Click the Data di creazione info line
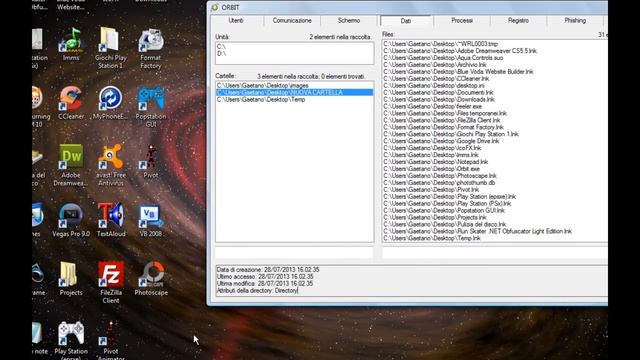This screenshot has height=360, width=640. point(268,270)
